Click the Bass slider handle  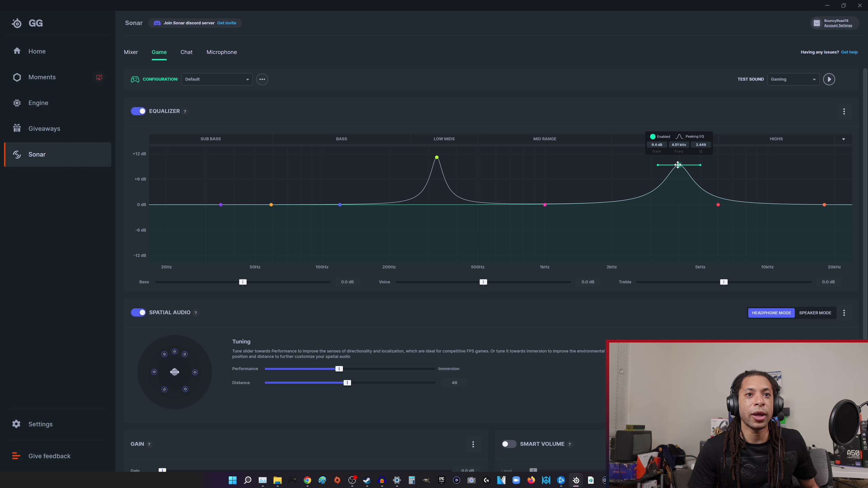243,282
